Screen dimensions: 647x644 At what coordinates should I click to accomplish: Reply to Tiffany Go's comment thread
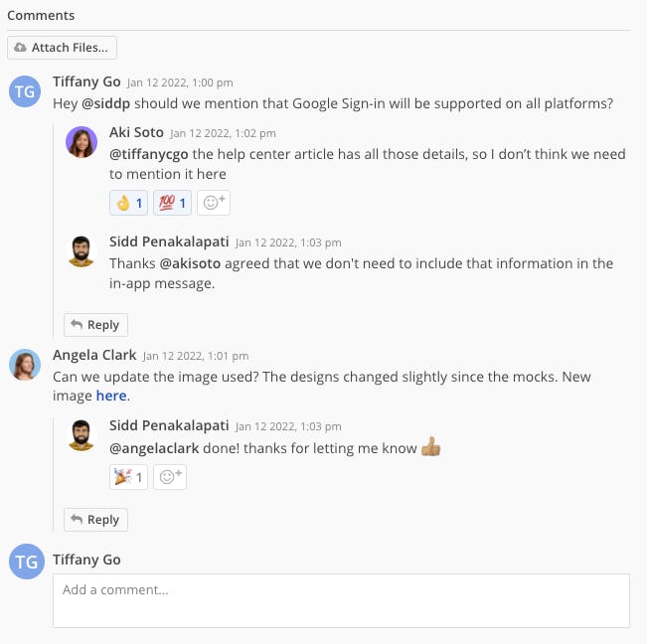click(95, 325)
